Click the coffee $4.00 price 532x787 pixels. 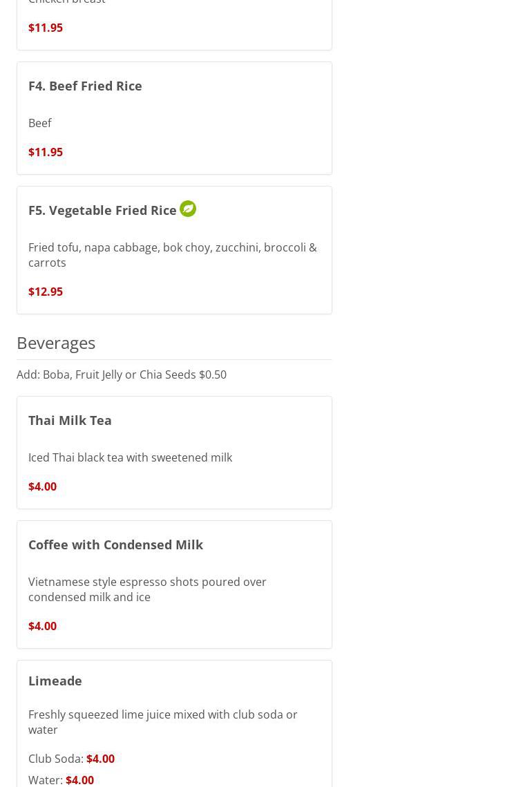click(42, 626)
